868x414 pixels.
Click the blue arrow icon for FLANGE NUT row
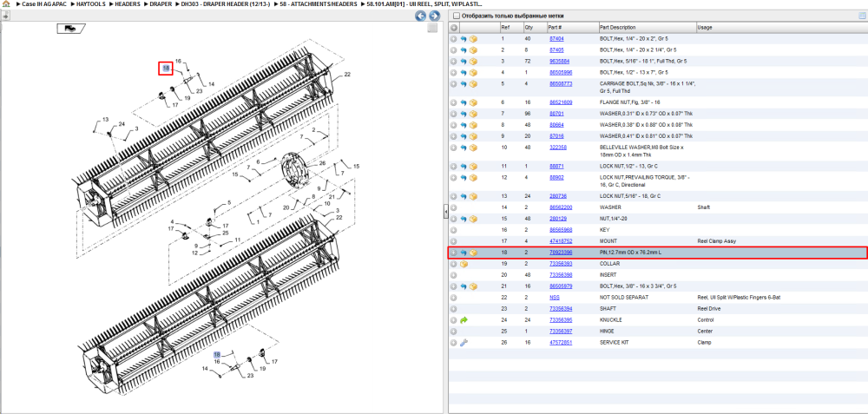point(464,103)
